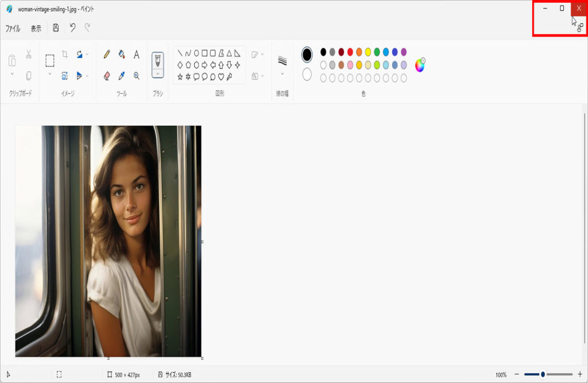
Task: Click the zoom in plus button
Action: pos(579,374)
